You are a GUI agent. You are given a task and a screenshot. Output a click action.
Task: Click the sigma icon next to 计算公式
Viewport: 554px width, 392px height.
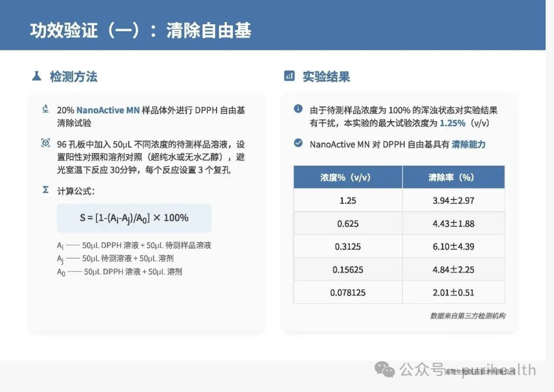(x=46, y=190)
